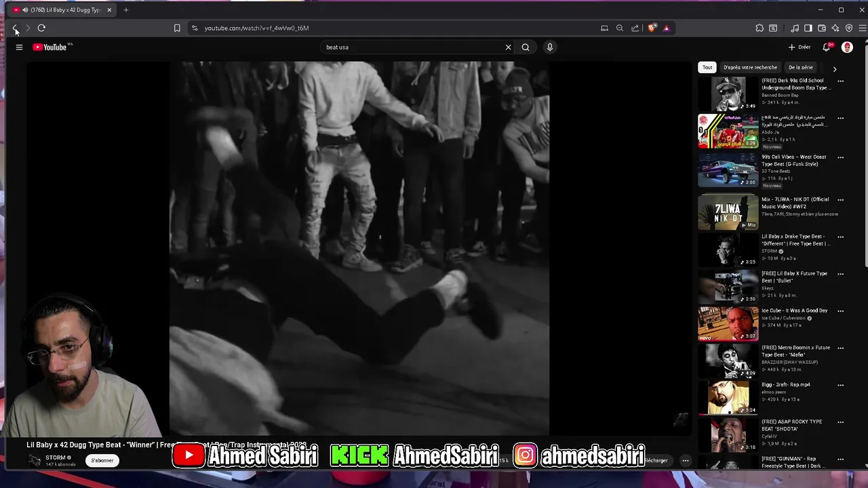868x488 pixels.
Task: Open the account avatar menu
Action: pos(847,47)
